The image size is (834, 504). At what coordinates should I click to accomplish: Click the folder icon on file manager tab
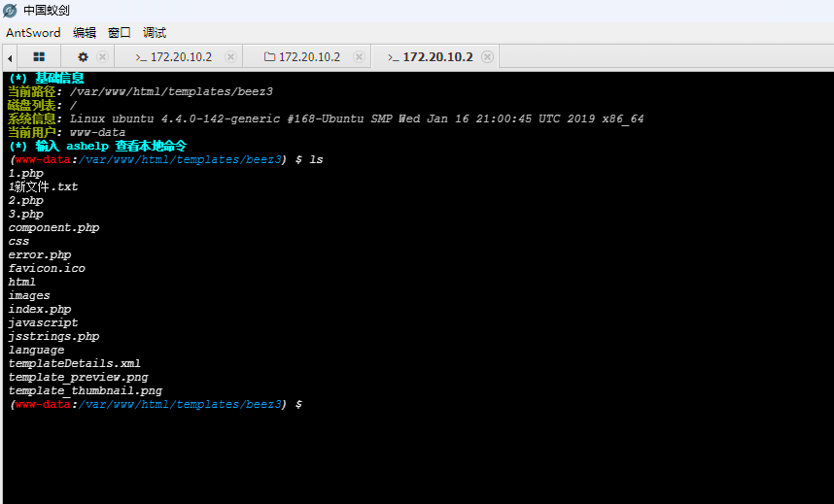click(x=270, y=57)
